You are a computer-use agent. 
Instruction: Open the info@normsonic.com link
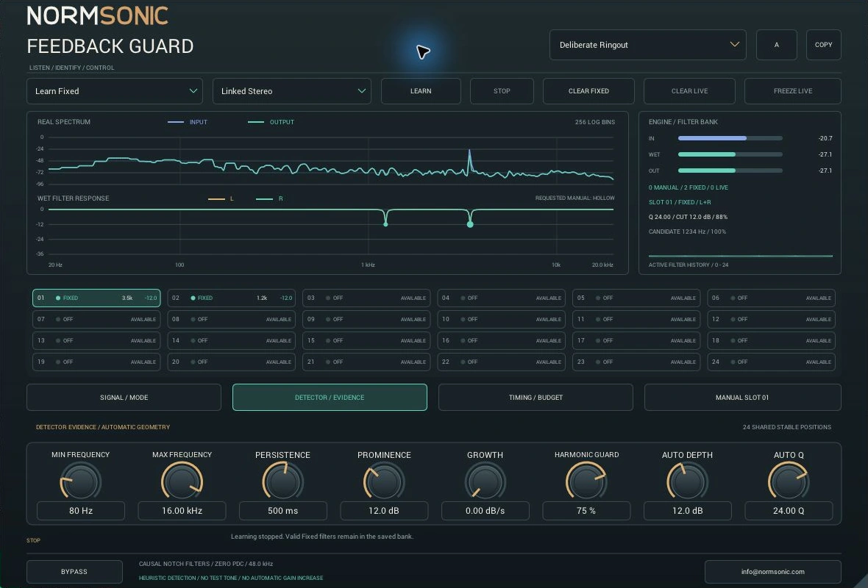coord(773,571)
